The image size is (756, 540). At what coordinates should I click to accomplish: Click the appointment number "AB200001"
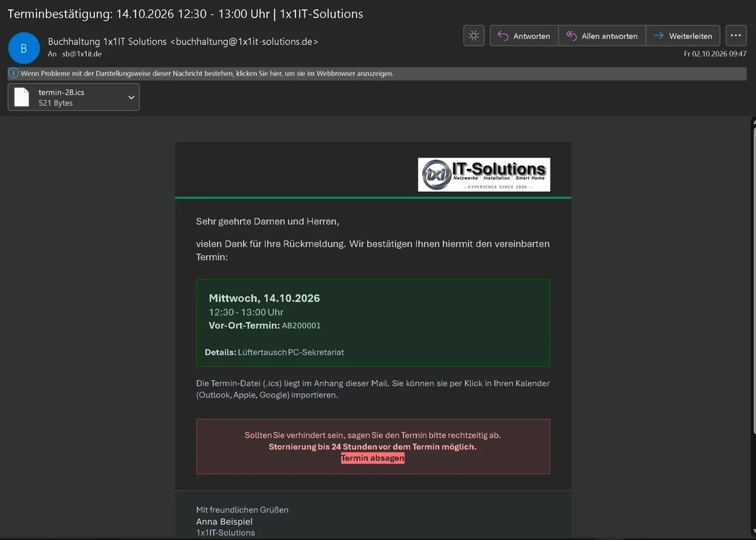301,326
